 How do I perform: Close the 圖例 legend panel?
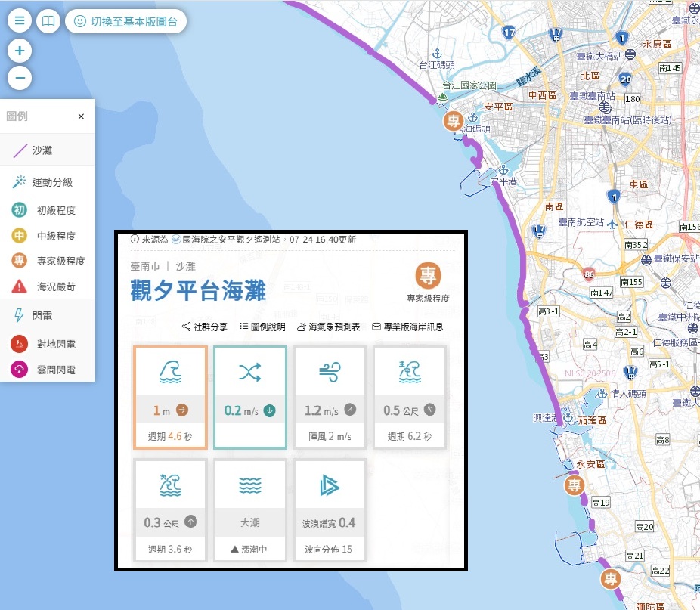[x=81, y=116]
